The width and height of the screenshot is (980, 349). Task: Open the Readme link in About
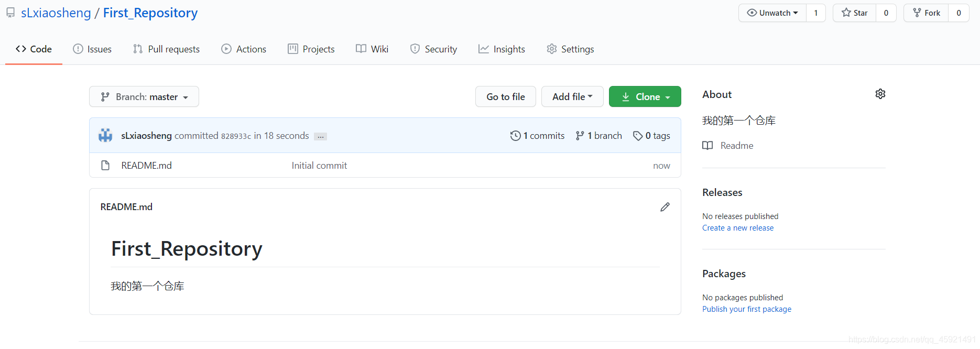pos(737,146)
